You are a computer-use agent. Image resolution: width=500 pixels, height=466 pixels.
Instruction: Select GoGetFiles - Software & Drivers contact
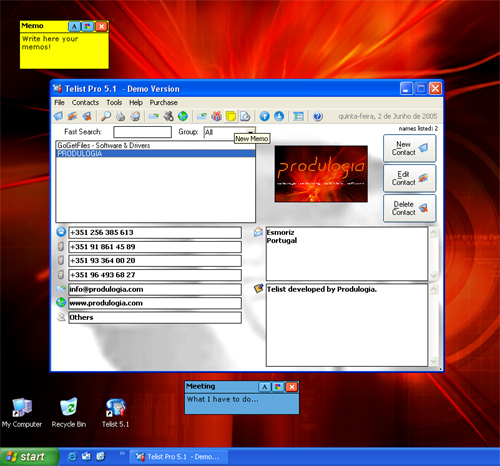155,145
